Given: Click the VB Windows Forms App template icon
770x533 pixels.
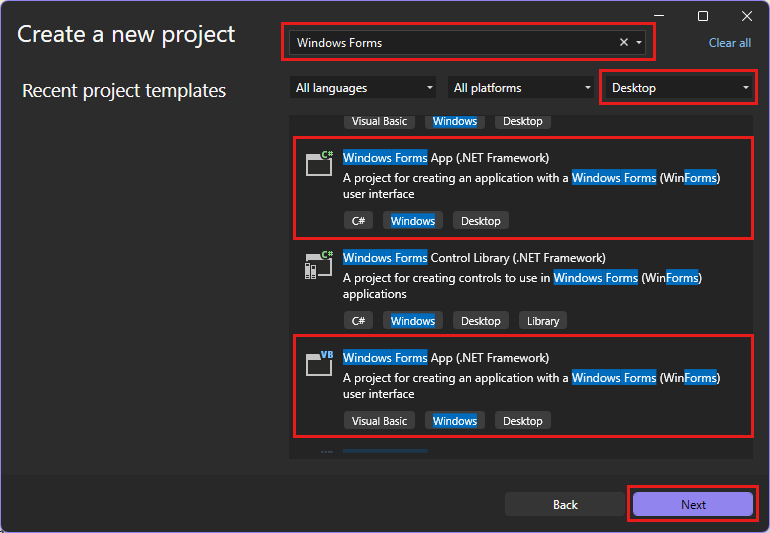Looking at the screenshot, I should pyautogui.click(x=319, y=364).
